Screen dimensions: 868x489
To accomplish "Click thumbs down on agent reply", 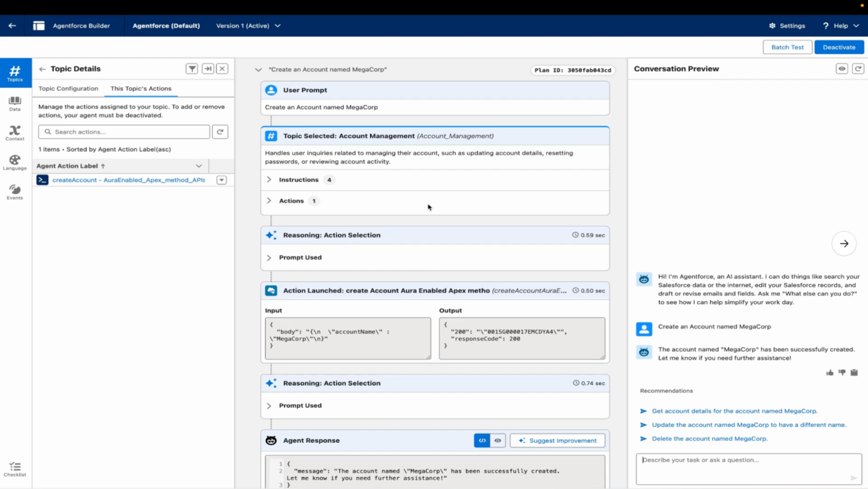I will tap(842, 373).
